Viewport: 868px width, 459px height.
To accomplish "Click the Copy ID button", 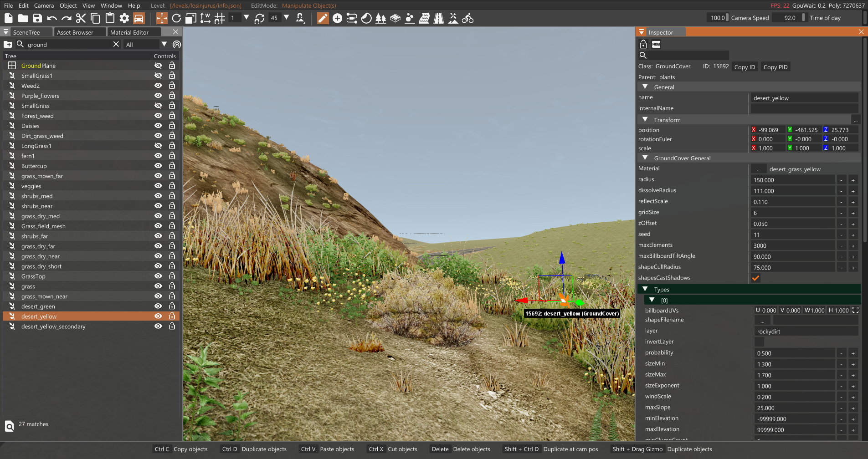I will tap(745, 67).
